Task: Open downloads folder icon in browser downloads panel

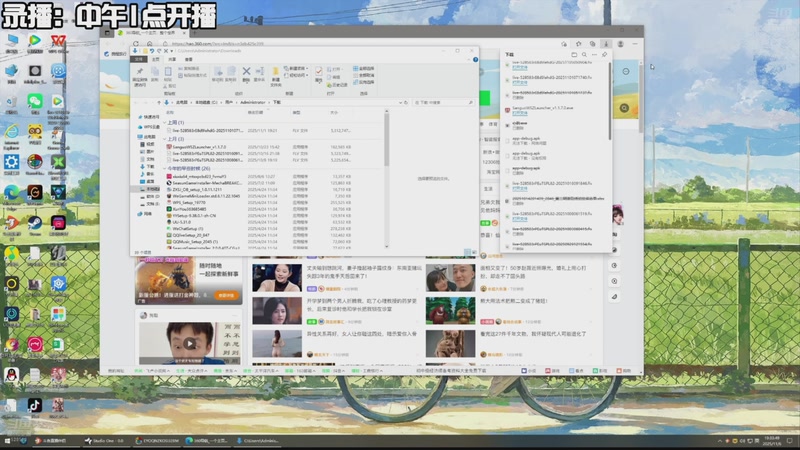Action: 574,54
